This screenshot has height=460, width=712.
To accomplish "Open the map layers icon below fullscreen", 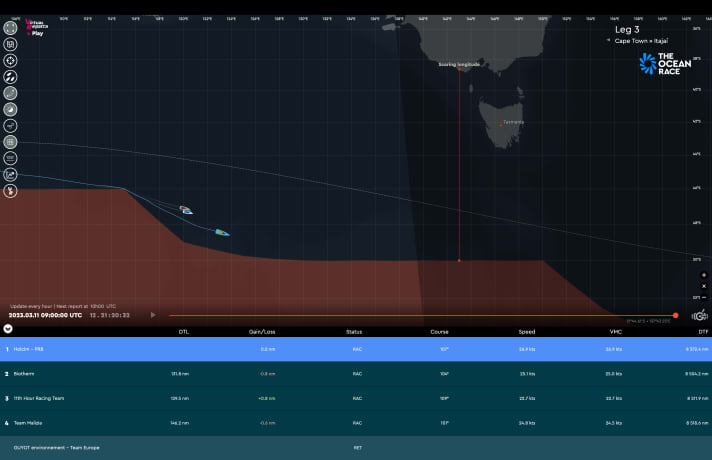I will tap(10, 44).
